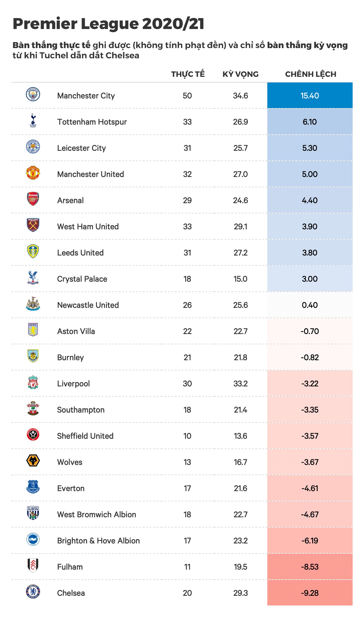Select the Everton club badge
This screenshot has height=618, width=364.
33,487
